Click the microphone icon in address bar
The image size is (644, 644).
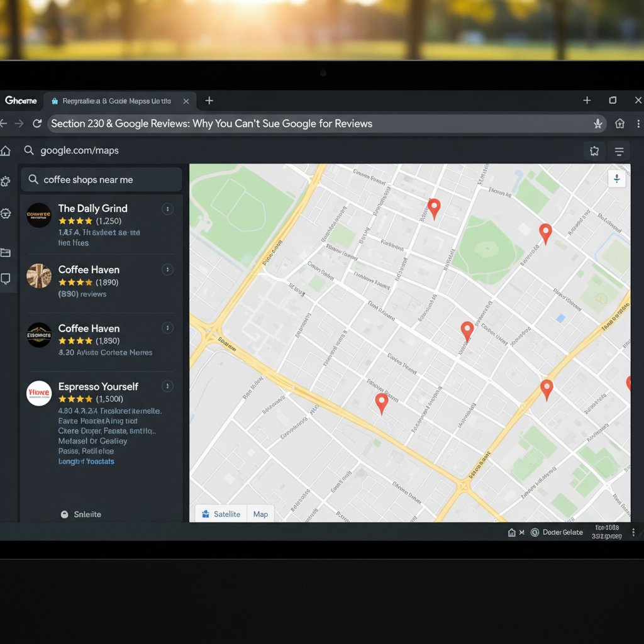pos(598,124)
